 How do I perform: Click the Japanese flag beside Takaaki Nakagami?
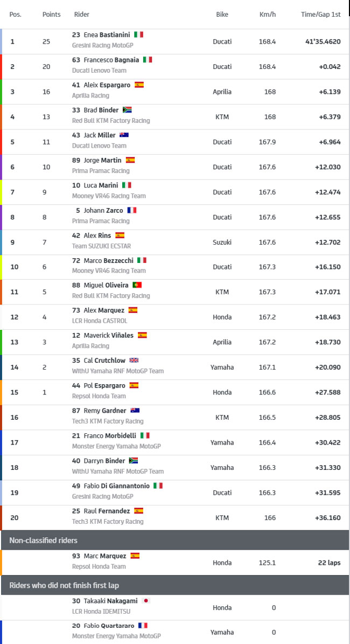(x=146, y=601)
